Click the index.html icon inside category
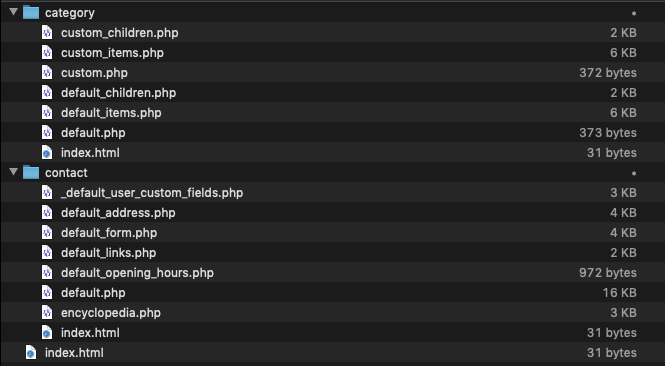 click(x=47, y=153)
